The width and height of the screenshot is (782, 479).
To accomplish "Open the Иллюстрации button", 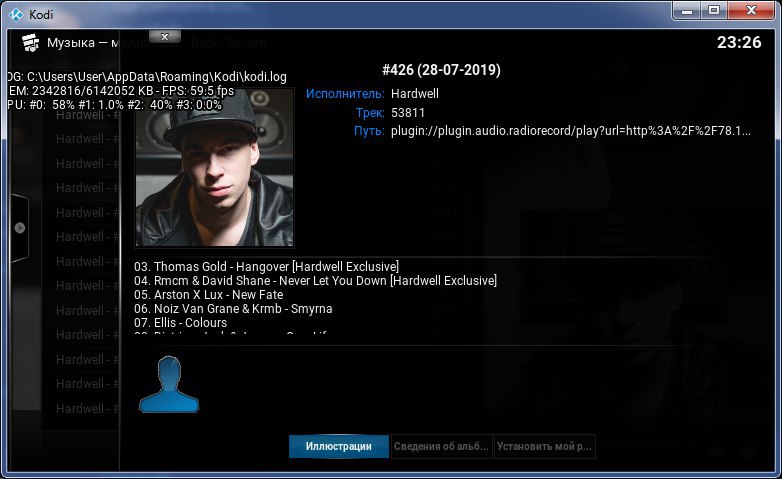I will (339, 447).
